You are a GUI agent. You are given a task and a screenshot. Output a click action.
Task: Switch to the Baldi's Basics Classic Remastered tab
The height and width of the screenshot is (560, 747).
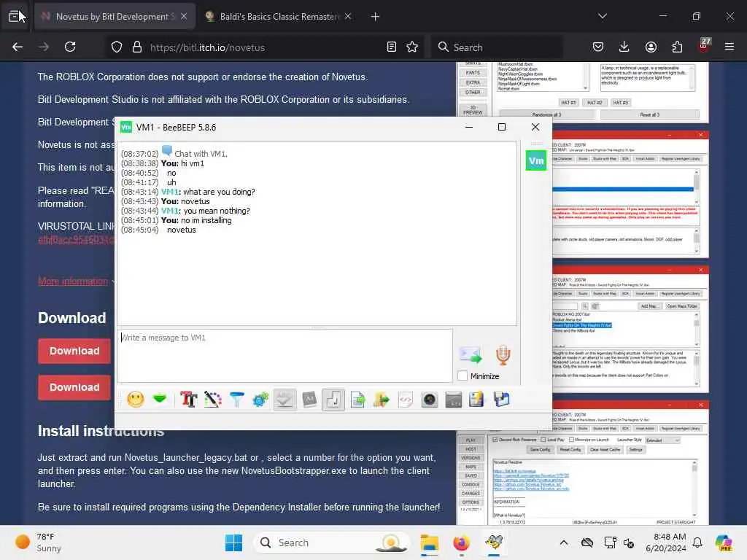click(279, 17)
